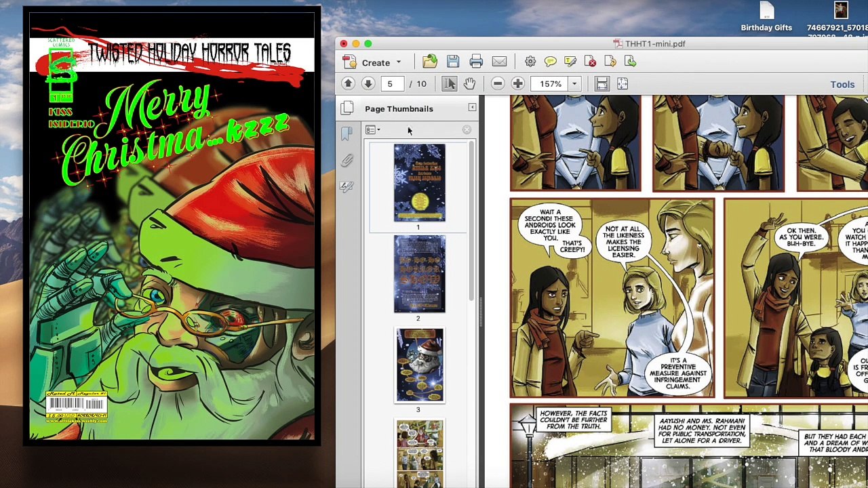Screen dimensions: 868x488
Task: Select page 1 thumbnail
Action: pos(420,182)
